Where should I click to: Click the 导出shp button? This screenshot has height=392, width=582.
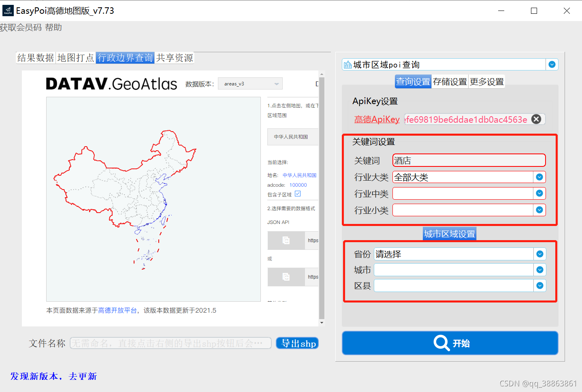pos(298,343)
